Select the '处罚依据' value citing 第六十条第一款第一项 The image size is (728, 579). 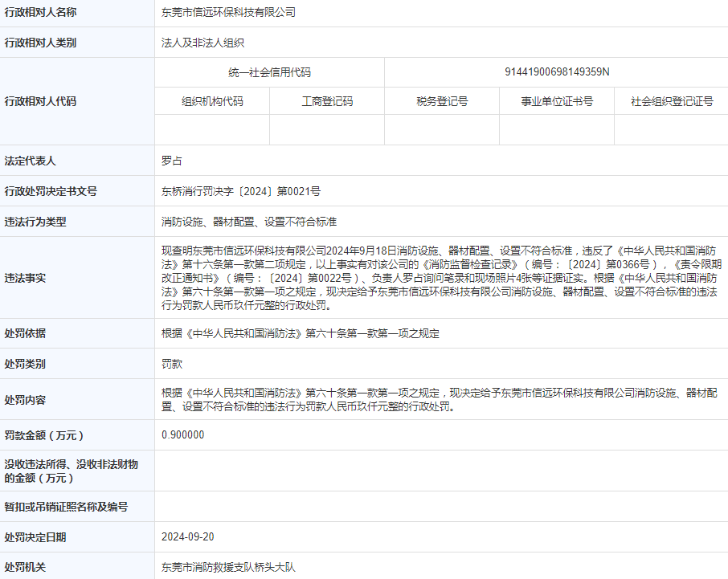click(x=301, y=333)
